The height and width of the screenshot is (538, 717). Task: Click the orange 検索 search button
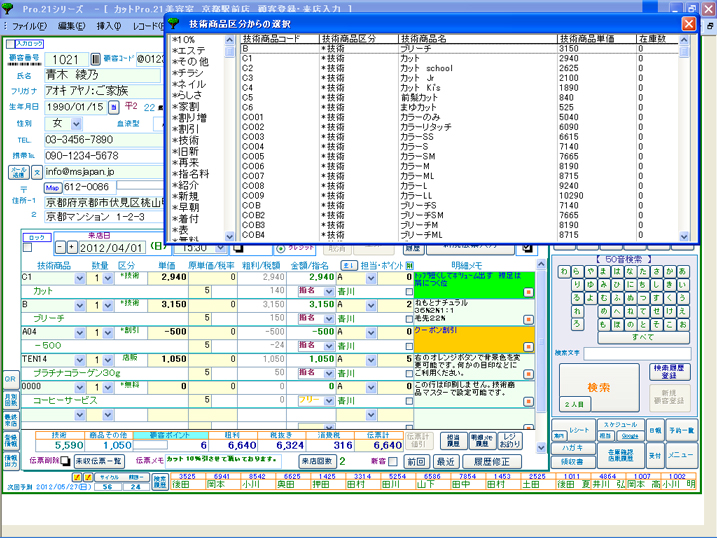click(598, 386)
